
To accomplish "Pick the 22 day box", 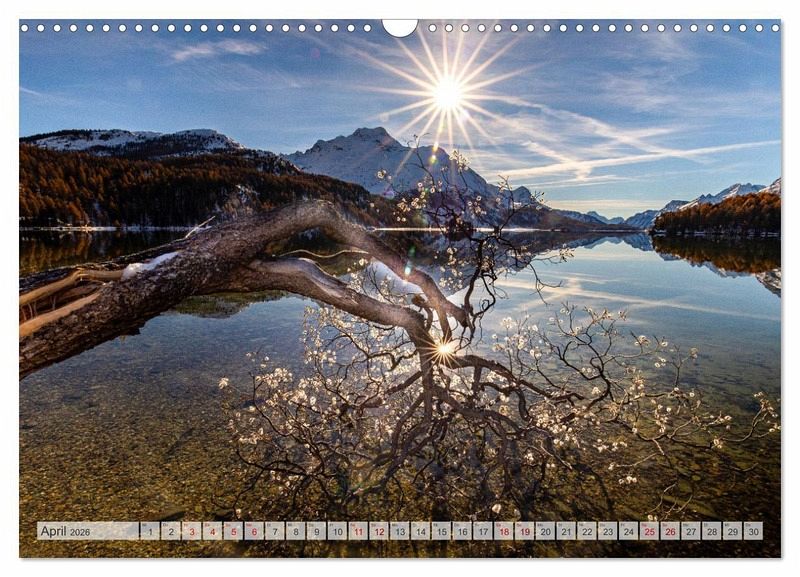I will click(587, 531).
